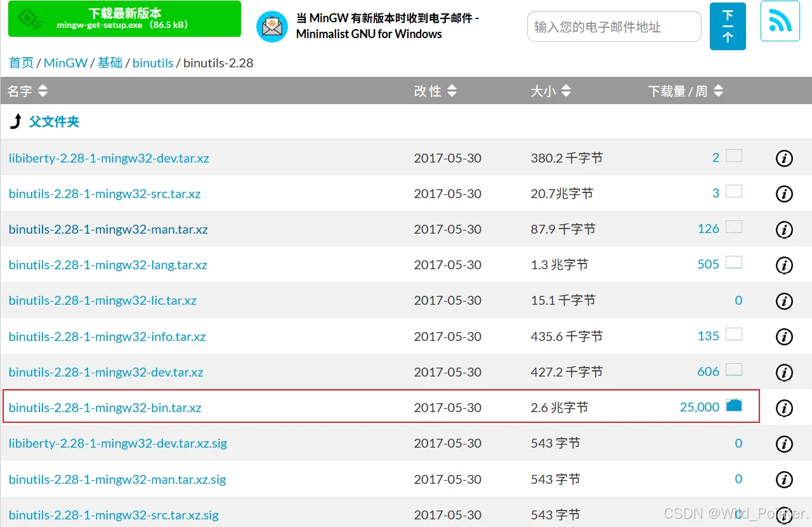
Task: Download binutils-2.28-1-mingw32-bin.tar.xz file
Action: coord(105,408)
